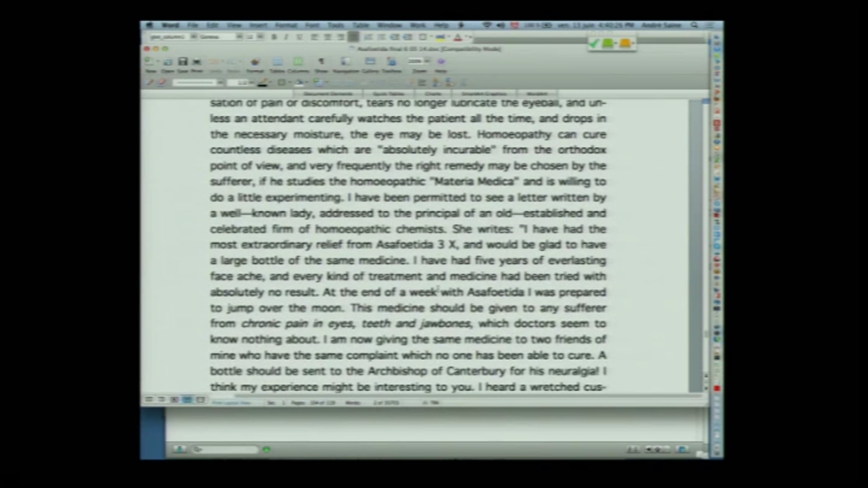Click the font color swatch
868x488 pixels.
coord(458,38)
